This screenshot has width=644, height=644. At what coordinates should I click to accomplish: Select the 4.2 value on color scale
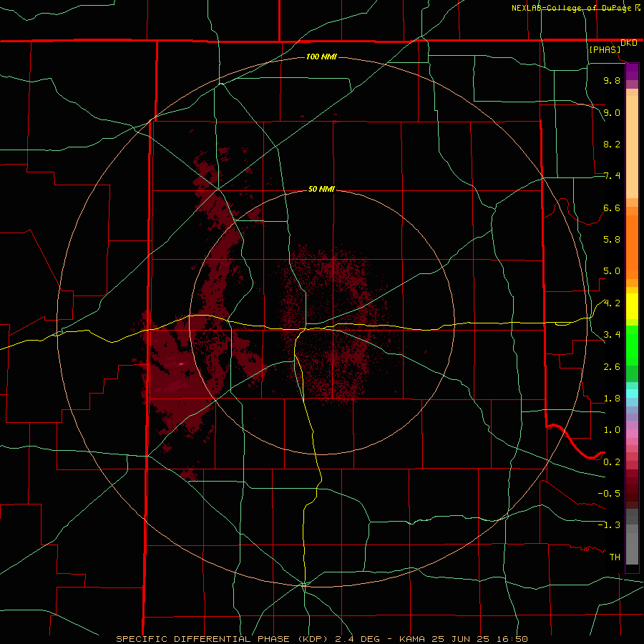(612, 303)
